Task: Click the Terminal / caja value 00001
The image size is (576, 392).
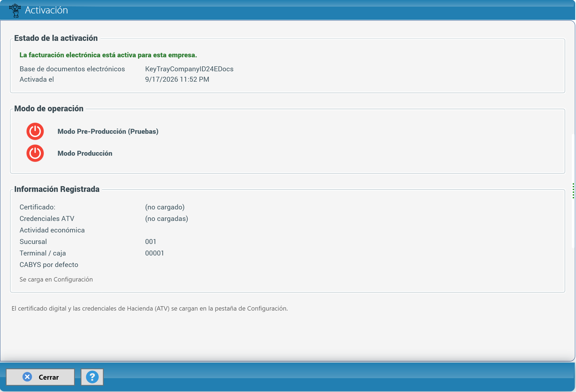Action: [x=154, y=253]
